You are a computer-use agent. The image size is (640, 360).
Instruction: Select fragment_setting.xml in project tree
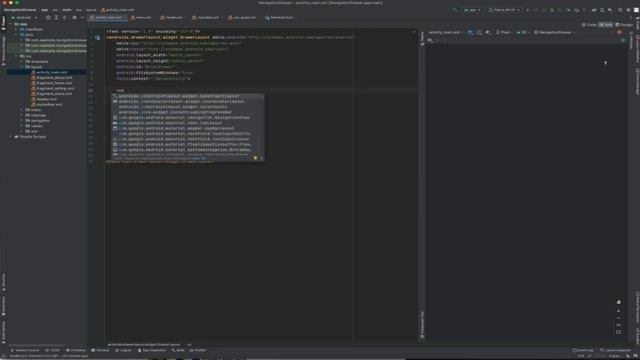click(x=53, y=88)
